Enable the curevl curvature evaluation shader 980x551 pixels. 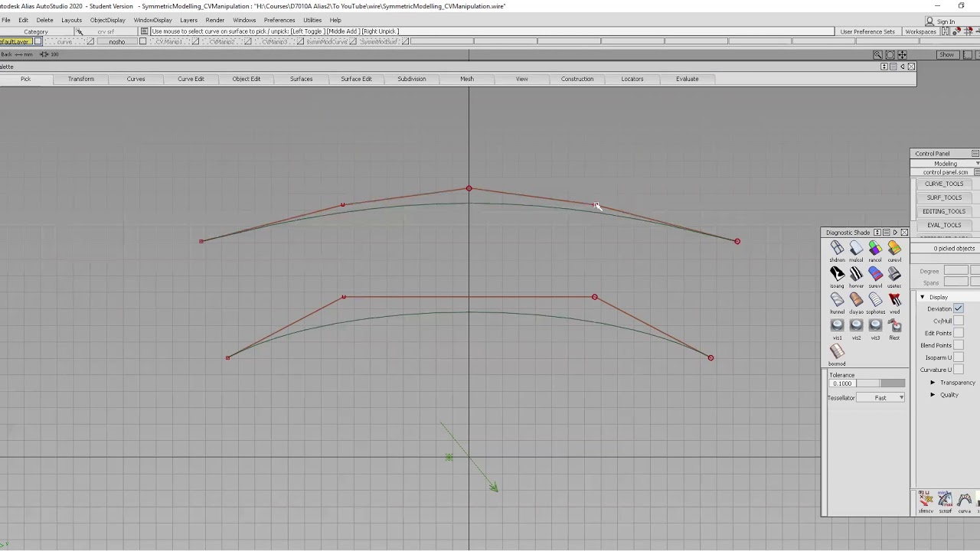click(894, 249)
